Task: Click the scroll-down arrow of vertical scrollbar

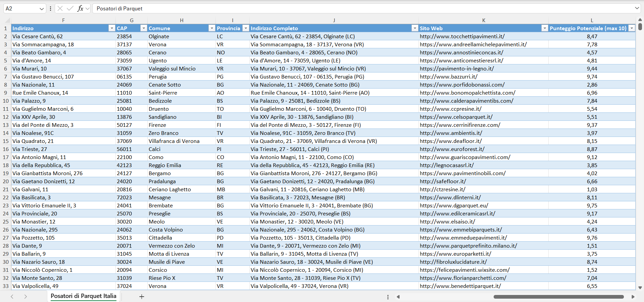Action: pos(640,288)
